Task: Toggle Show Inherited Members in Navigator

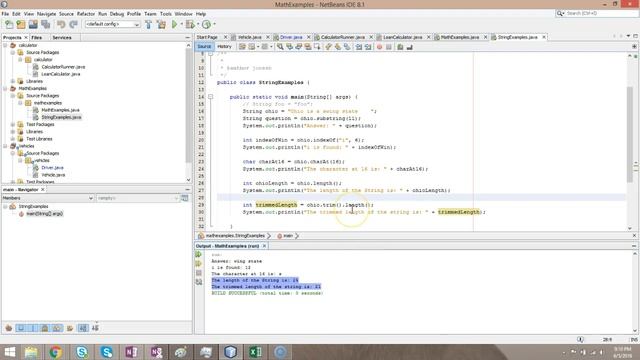Action: click(x=9, y=328)
